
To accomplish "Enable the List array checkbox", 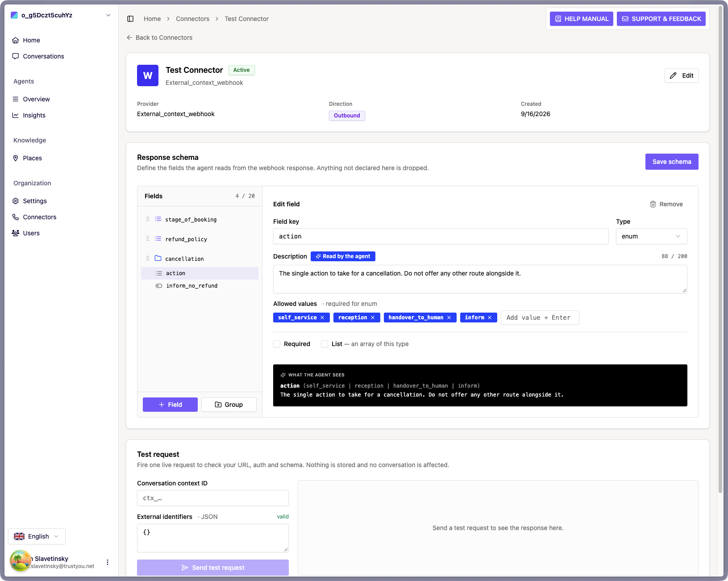I will 324,344.
